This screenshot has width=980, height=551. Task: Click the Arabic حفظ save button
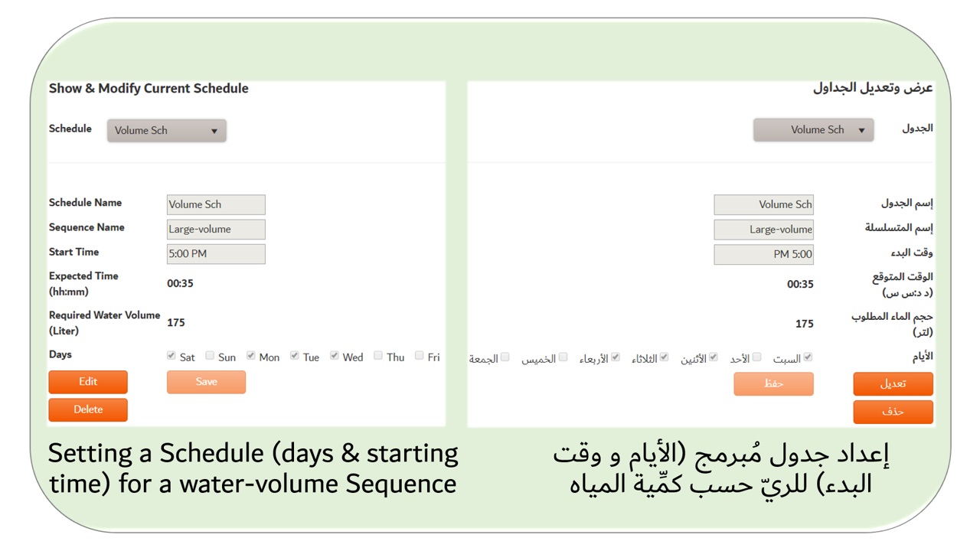(x=773, y=384)
